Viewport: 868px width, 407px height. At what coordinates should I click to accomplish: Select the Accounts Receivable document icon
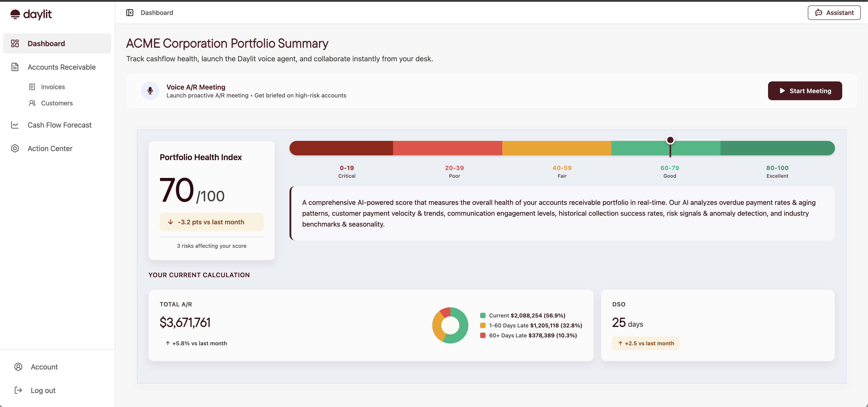click(x=15, y=67)
